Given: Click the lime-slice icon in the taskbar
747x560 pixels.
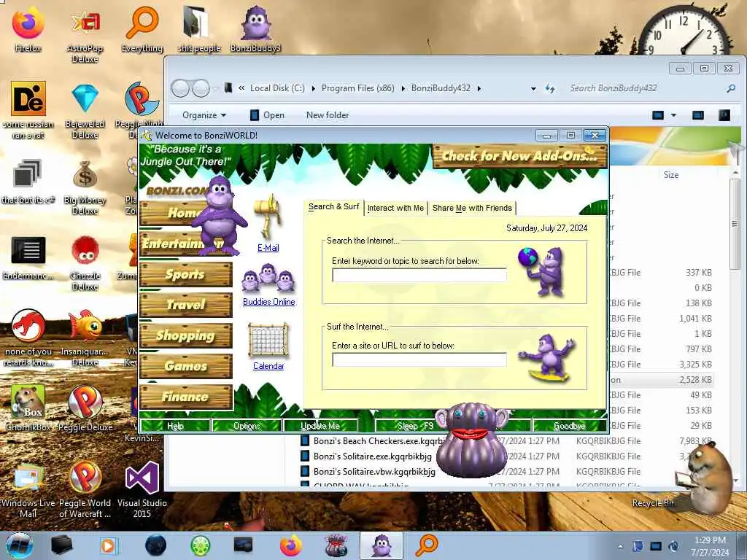Looking at the screenshot, I should coord(200,545).
